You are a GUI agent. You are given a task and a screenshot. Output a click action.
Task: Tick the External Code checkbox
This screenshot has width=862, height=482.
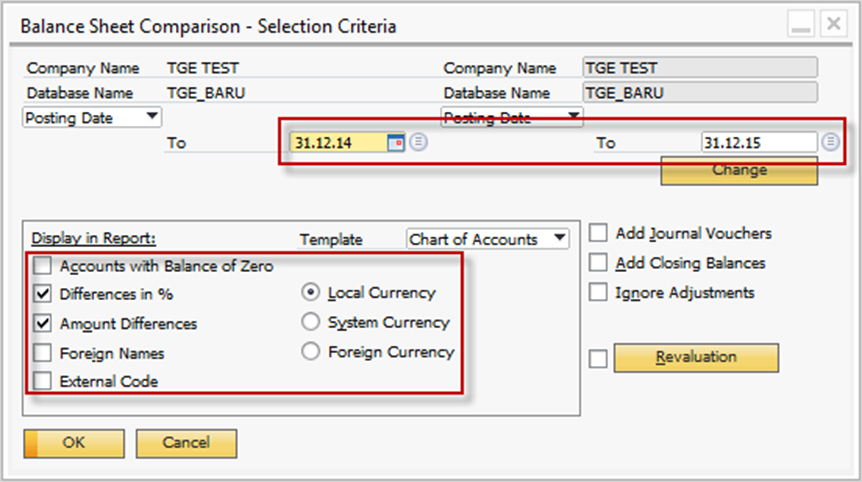(42, 381)
